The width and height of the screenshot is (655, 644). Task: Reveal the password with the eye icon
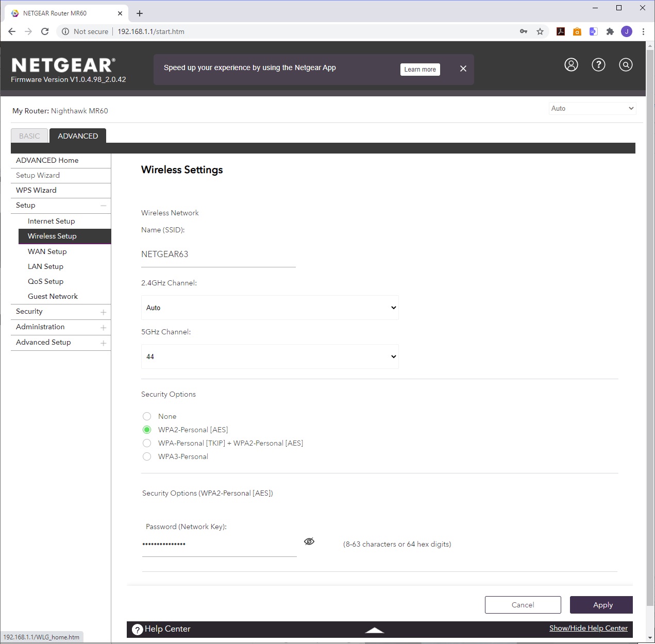click(309, 541)
